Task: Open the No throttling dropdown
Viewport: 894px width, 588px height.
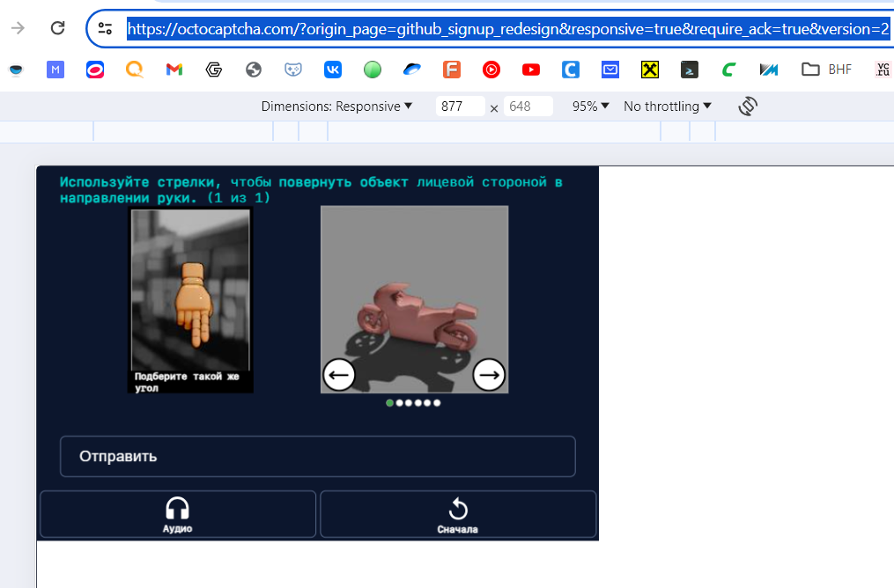Action: [666, 106]
